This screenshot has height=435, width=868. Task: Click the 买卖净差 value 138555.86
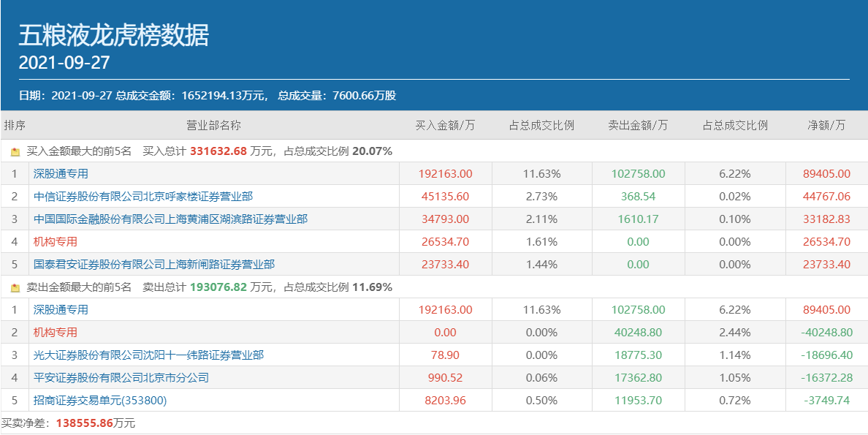(85, 423)
